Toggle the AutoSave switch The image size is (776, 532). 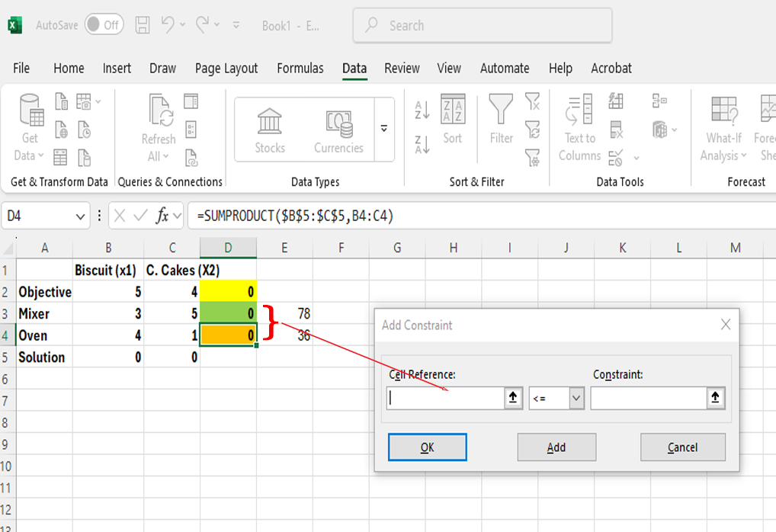(104, 25)
